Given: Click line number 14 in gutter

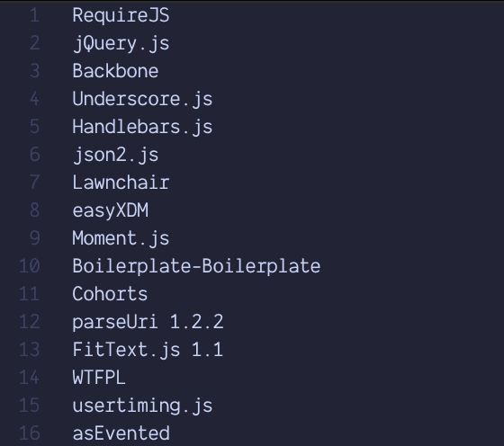Looking at the screenshot, I should pos(30,378).
